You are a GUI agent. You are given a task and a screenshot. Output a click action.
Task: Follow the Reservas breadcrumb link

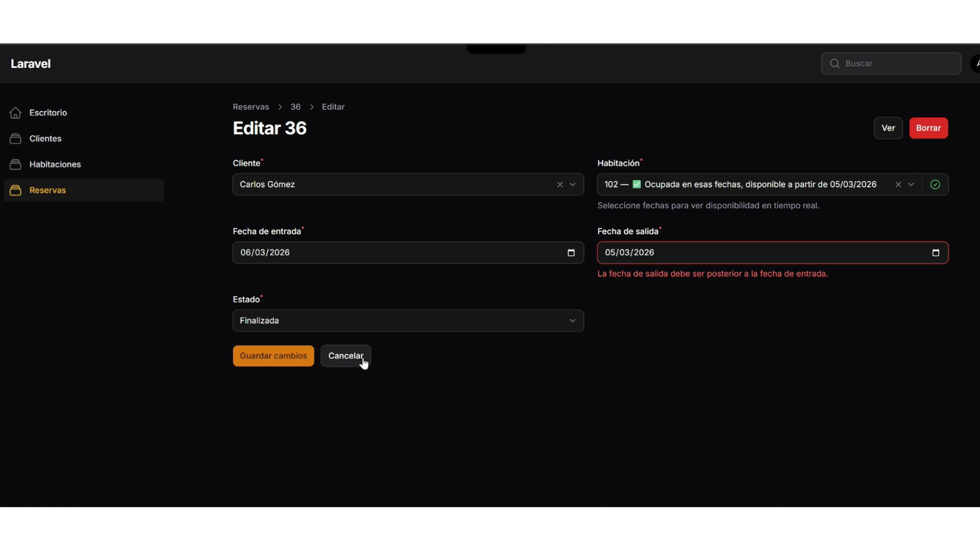(x=251, y=107)
